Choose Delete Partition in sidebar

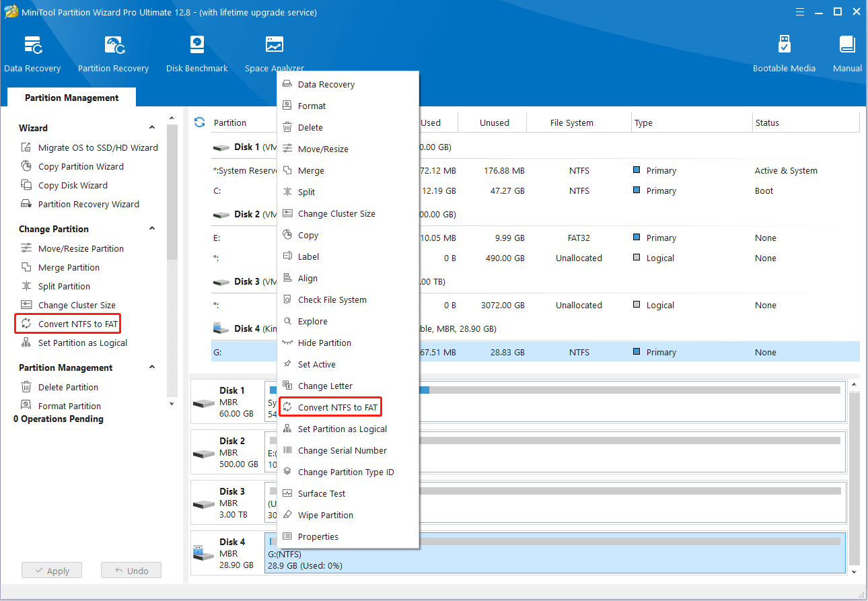coord(59,387)
